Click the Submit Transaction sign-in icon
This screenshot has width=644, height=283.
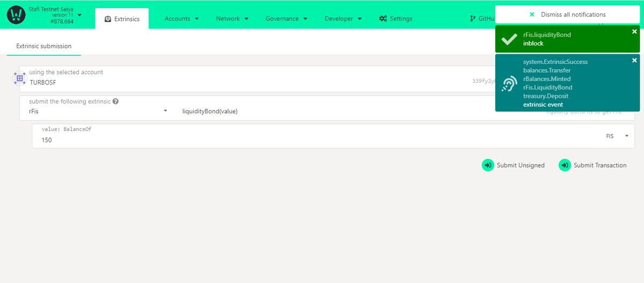[x=565, y=165]
